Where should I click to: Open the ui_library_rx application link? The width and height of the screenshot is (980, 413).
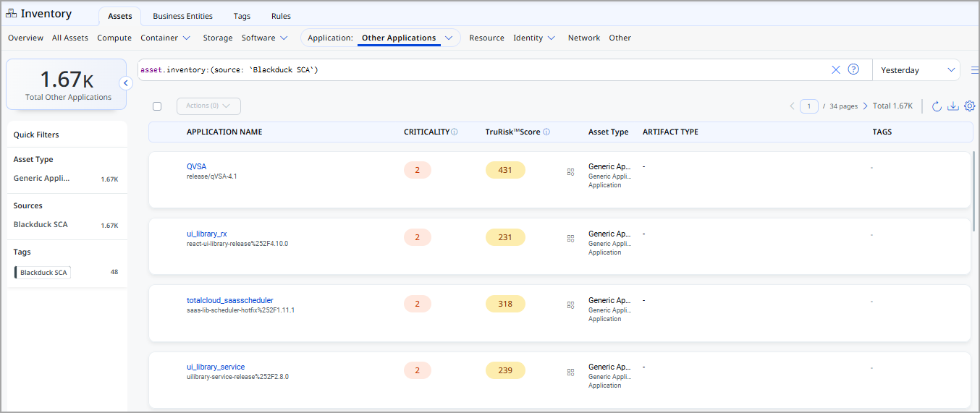206,234
